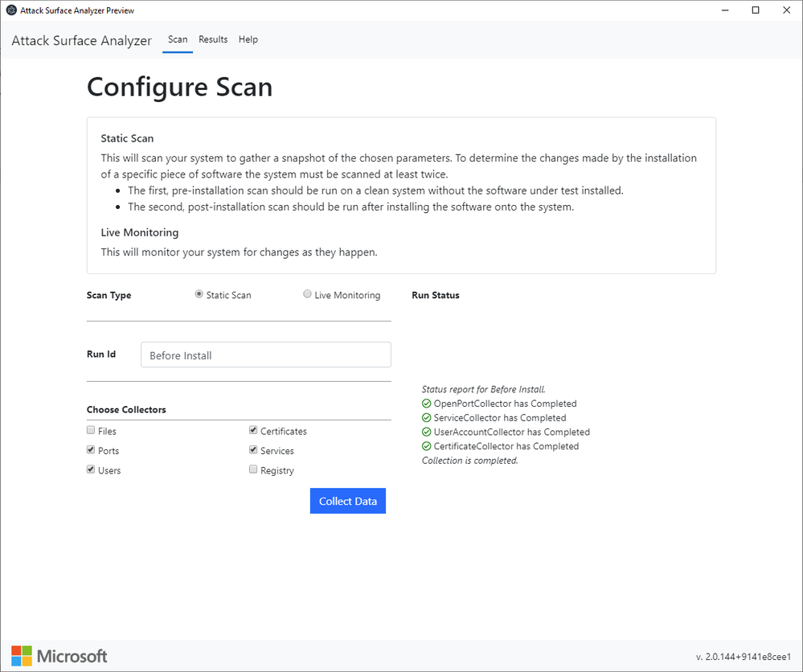This screenshot has height=672, width=803.
Task: Click the 'Scan Type' label
Action: point(109,295)
